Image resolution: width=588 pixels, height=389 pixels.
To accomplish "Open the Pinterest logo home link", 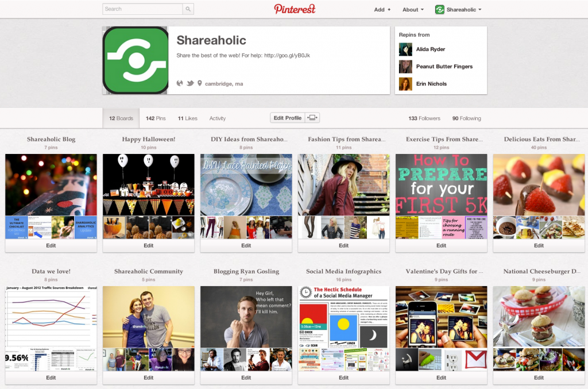I will pos(295,9).
